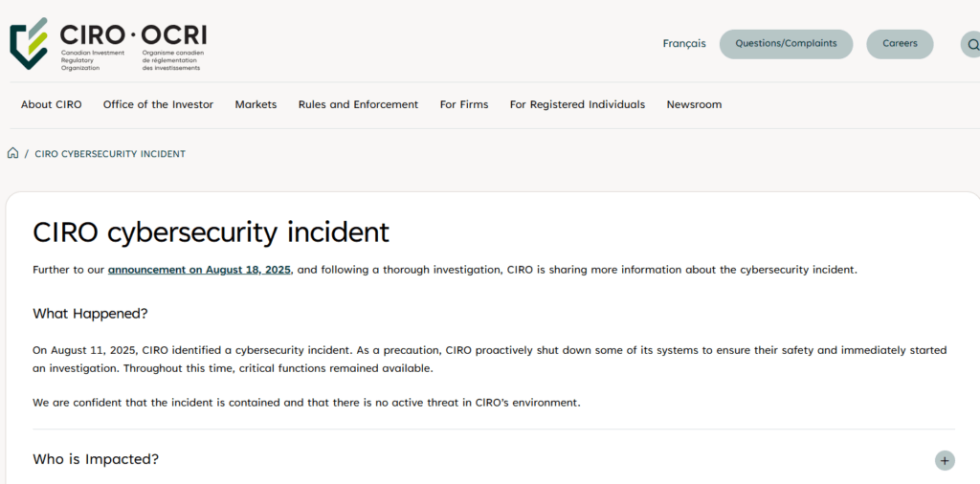Screen dimensions: 980x484
Task: Click the plus icon beside Who is Impacted
Action: click(945, 460)
